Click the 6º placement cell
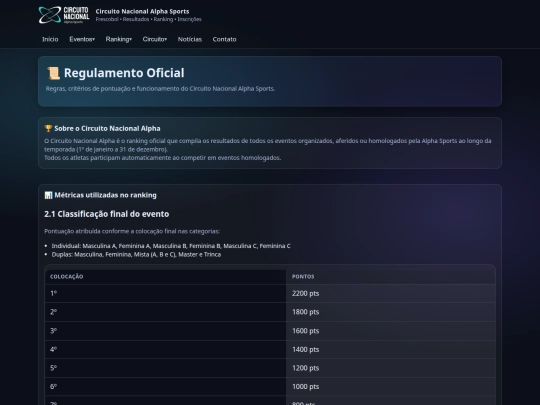Screen dimensions: 540x405 [165, 387]
